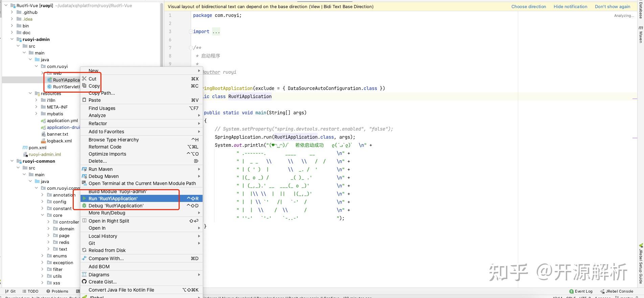Viewport: 644px width, 298px height.
Task: Fold the Javadoc comment block
Action: pos(191,48)
